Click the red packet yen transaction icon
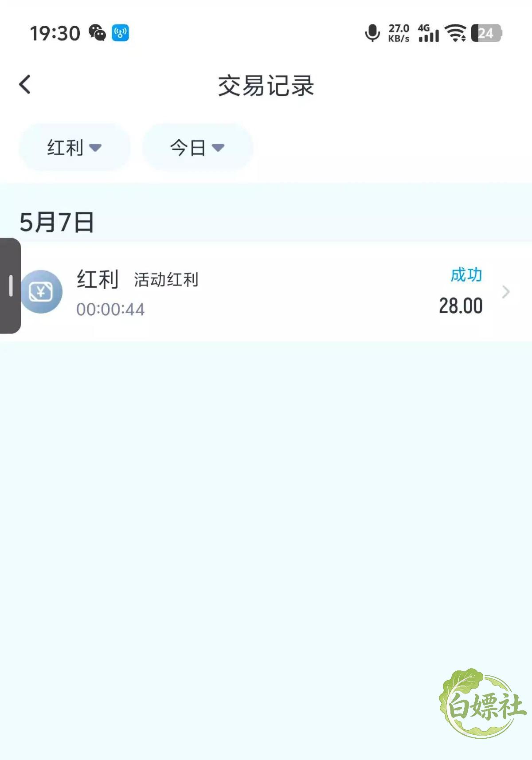The height and width of the screenshot is (760, 532). click(41, 292)
